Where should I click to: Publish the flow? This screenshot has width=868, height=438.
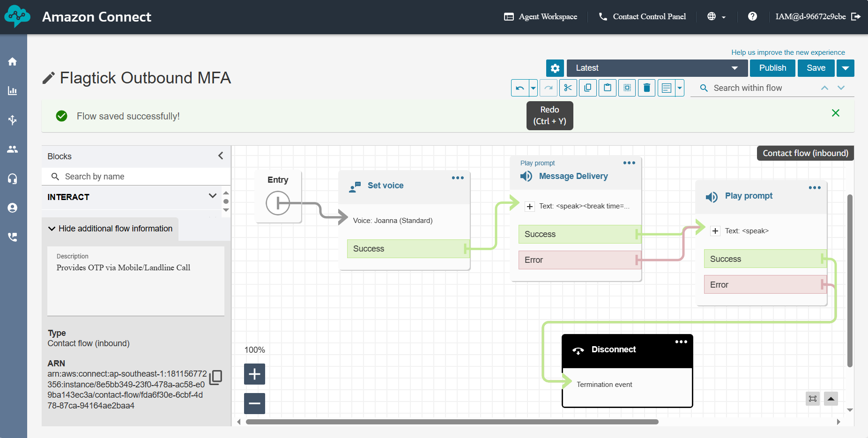click(x=772, y=68)
